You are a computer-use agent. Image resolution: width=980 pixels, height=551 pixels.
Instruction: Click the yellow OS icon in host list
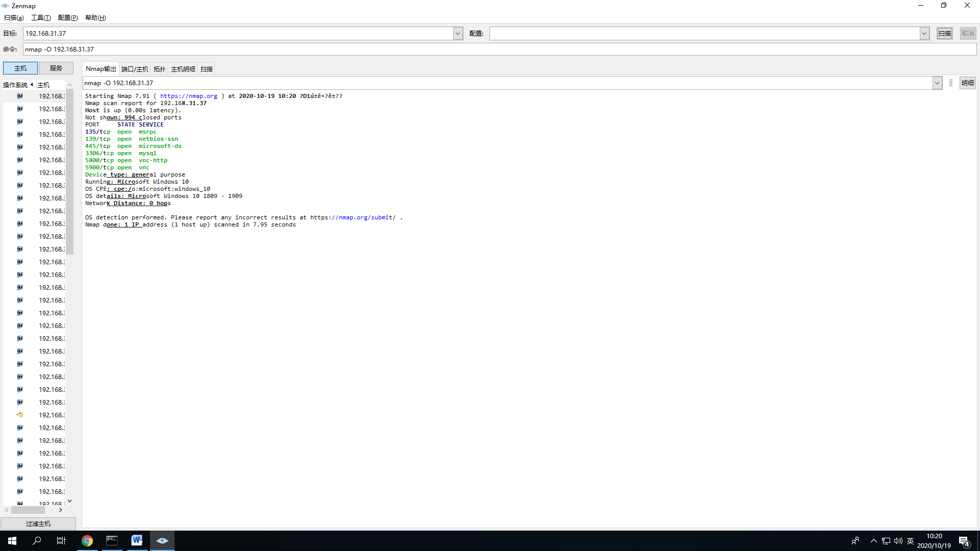[x=20, y=415]
